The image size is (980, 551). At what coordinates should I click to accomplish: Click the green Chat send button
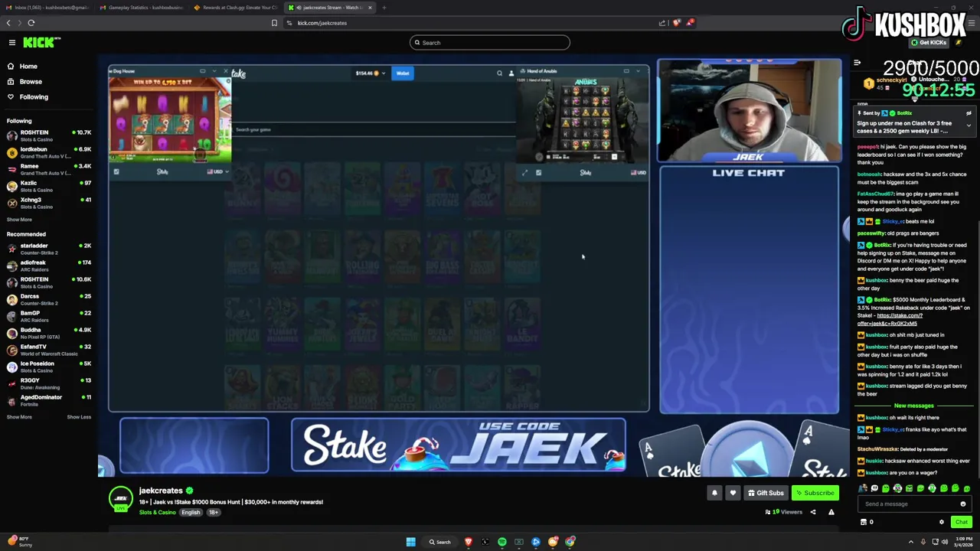(x=961, y=522)
